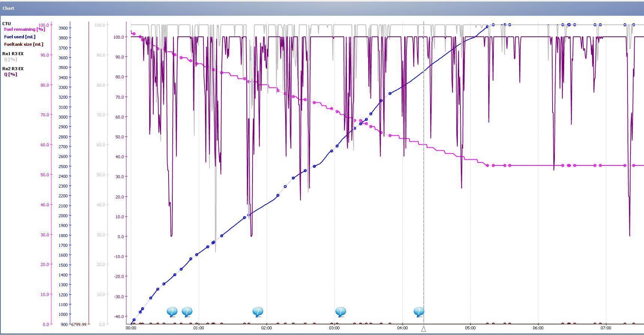
Task: Click the 01:00 label on time axis
Action: click(x=199, y=328)
